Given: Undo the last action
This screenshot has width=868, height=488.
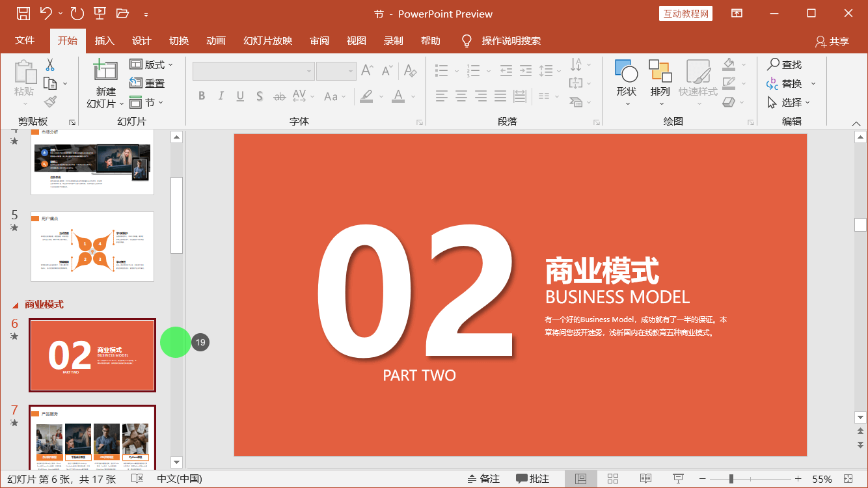Looking at the screenshot, I should pyautogui.click(x=46, y=13).
